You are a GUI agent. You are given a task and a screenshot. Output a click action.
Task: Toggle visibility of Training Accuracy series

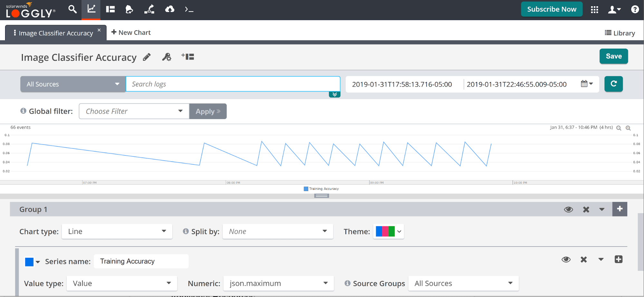(x=566, y=260)
